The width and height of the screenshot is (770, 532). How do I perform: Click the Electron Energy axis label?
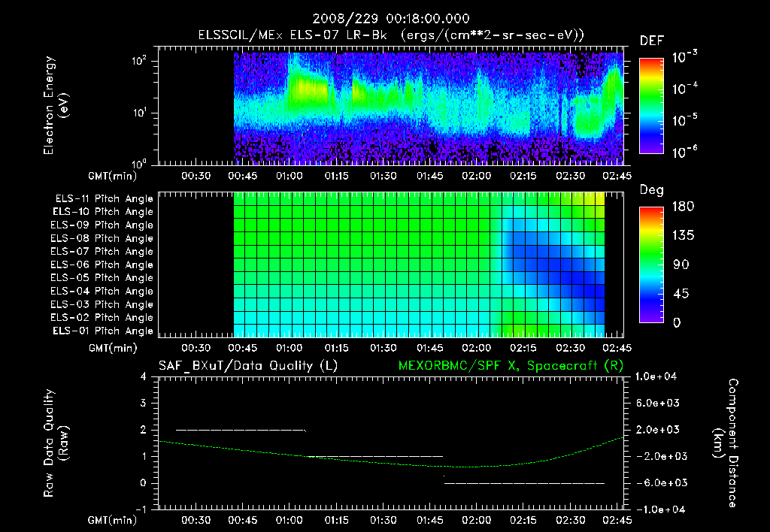(56, 105)
